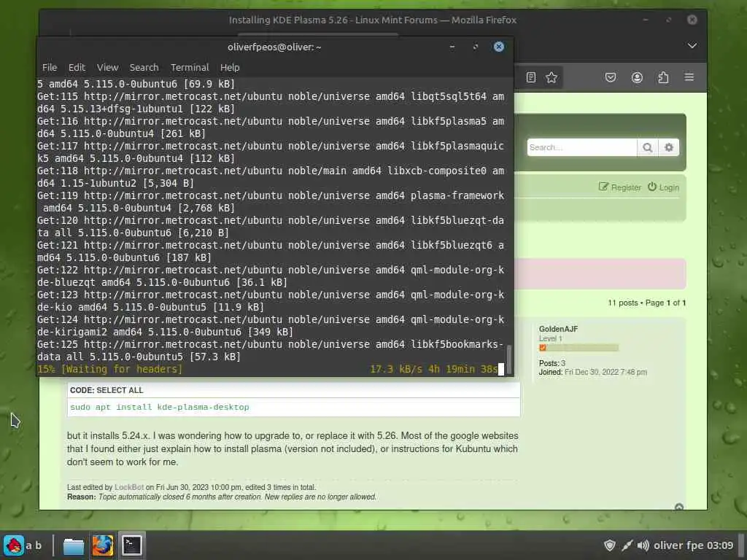The image size is (747, 560).
Task: Click 'sudo apt install kde-plasma-desktop' code text
Action: point(160,407)
